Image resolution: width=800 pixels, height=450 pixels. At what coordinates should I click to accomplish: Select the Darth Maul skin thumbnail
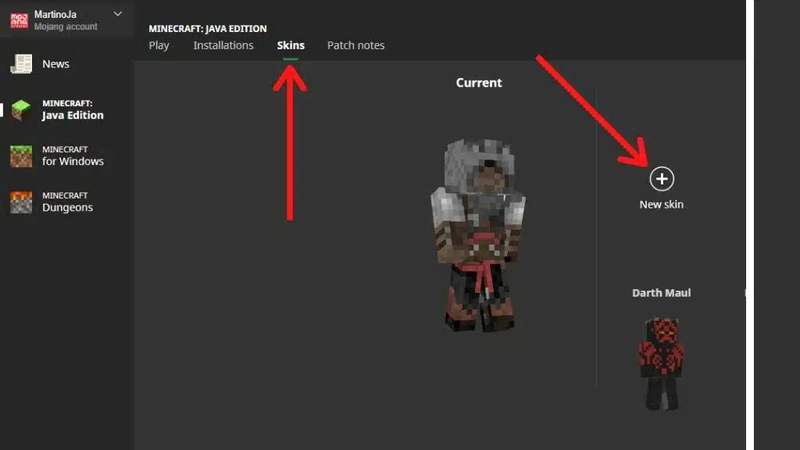662,363
